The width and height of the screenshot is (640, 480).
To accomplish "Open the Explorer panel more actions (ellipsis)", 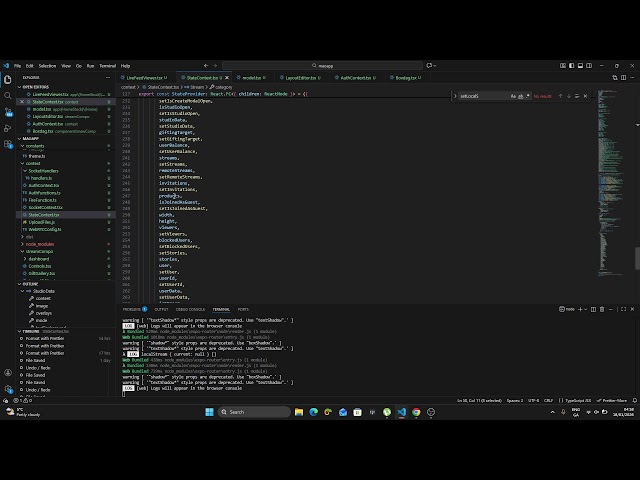I will point(108,78).
